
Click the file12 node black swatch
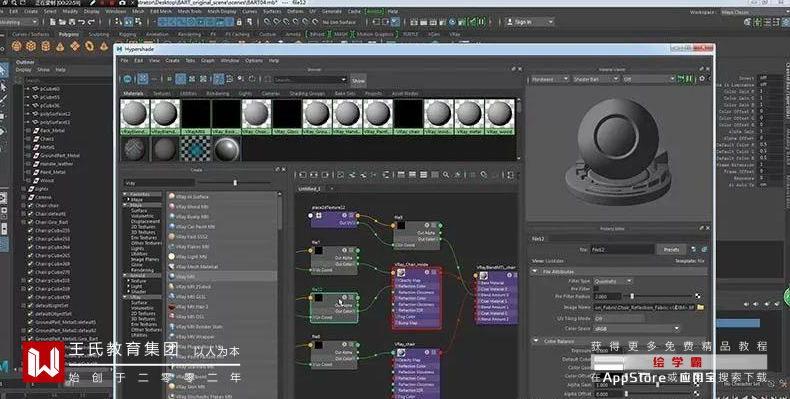click(x=318, y=298)
